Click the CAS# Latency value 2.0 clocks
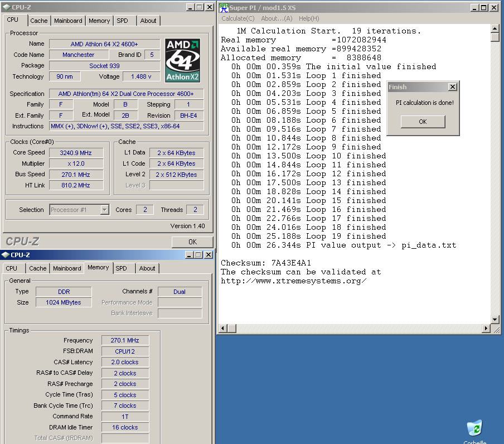Image resolution: width=504 pixels, height=444 pixels. [x=125, y=362]
